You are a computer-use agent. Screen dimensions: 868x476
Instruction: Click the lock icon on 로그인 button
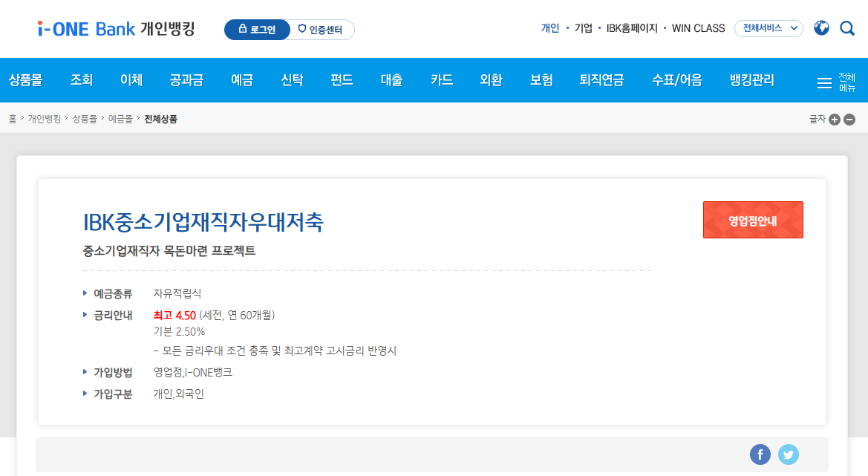click(243, 30)
